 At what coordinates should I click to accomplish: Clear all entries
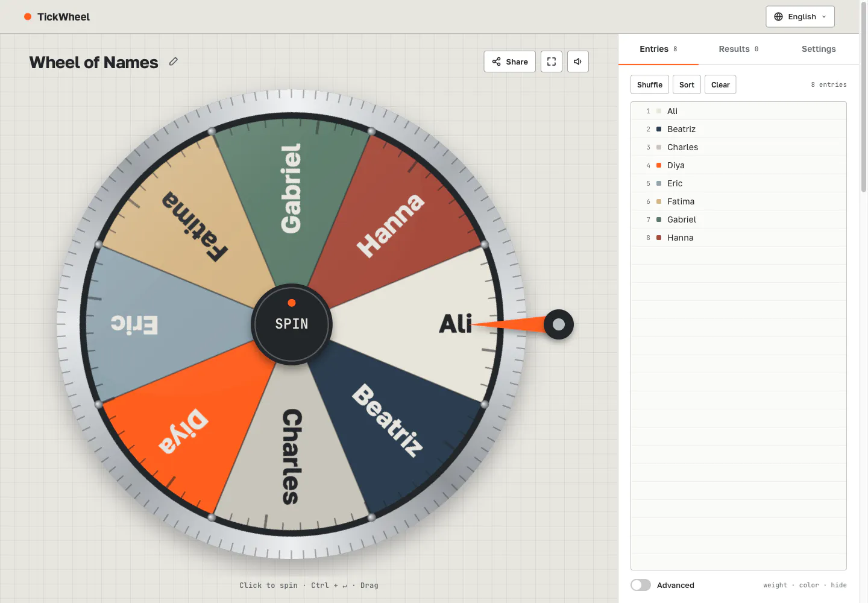(x=720, y=84)
